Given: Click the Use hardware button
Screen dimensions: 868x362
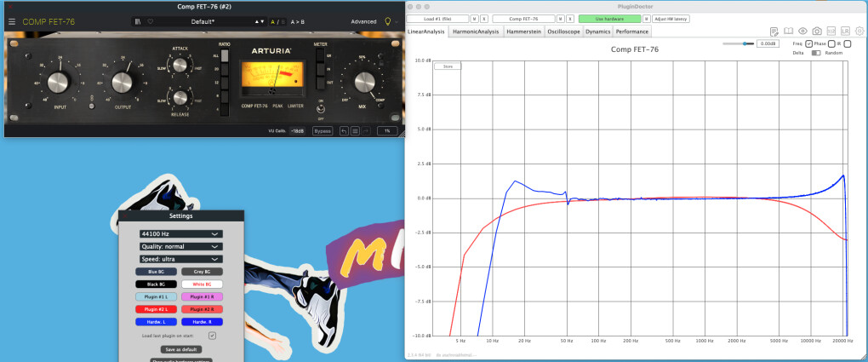Looking at the screenshot, I should point(609,19).
